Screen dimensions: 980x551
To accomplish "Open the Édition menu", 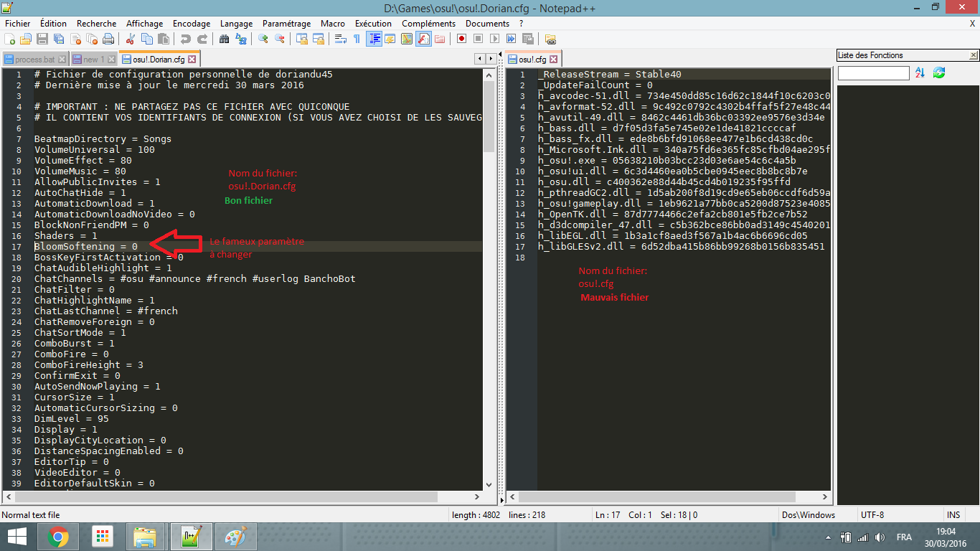I will tap(53, 24).
